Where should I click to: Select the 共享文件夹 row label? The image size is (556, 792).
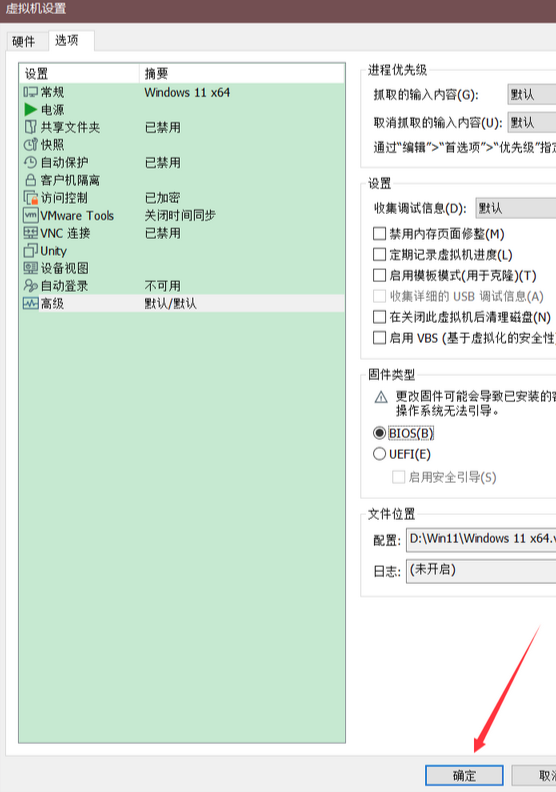(70, 127)
